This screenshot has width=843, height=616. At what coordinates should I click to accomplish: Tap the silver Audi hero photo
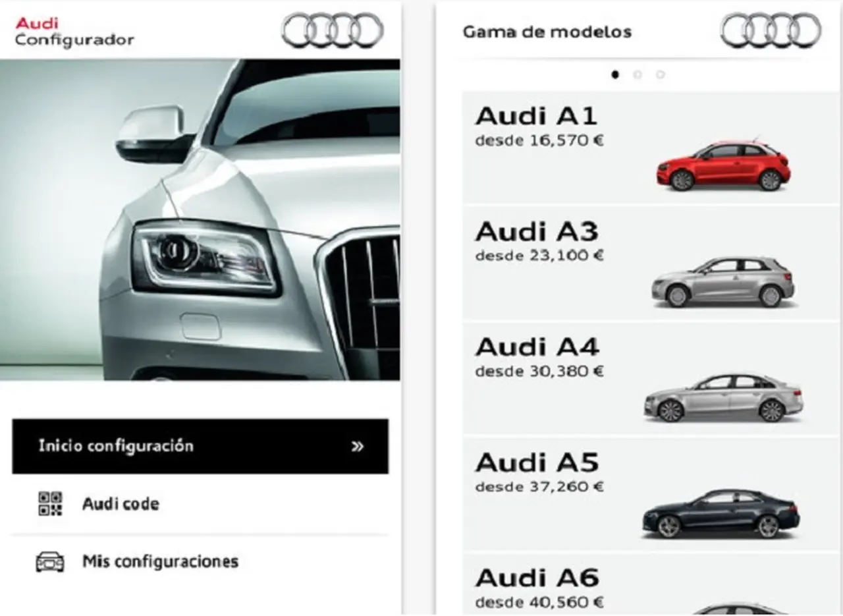coord(200,219)
